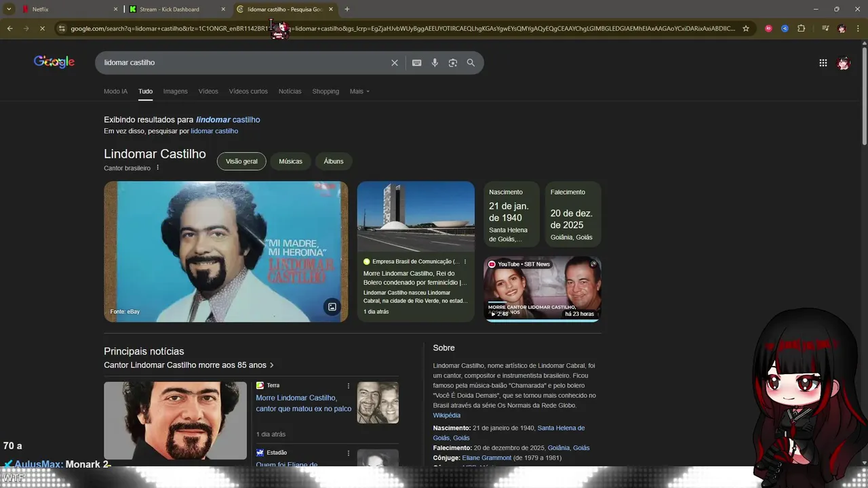Open the image viewer icon on the album photo

[x=332, y=307]
